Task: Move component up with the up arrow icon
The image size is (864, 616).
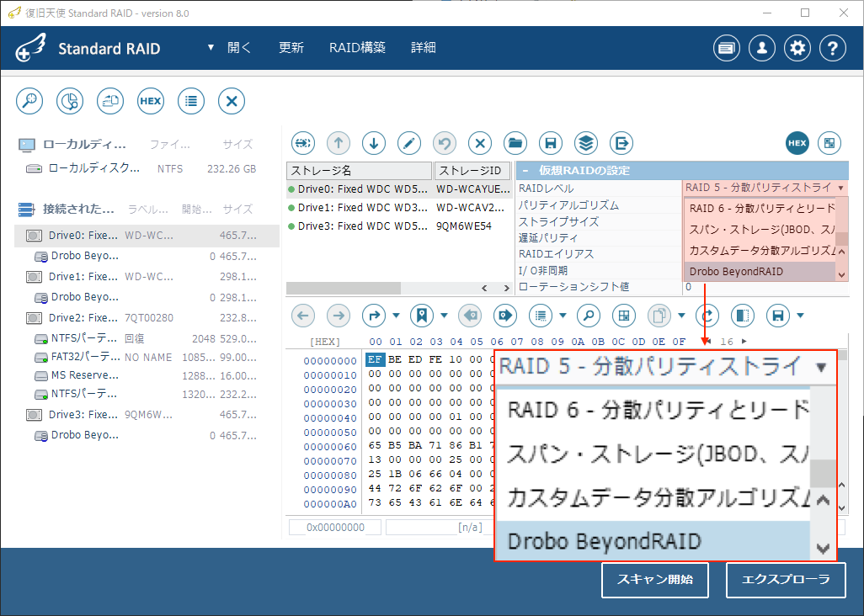Action: (x=339, y=144)
